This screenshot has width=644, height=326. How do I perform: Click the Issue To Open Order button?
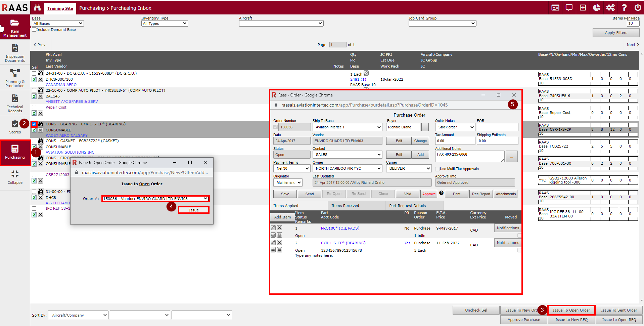point(571,310)
